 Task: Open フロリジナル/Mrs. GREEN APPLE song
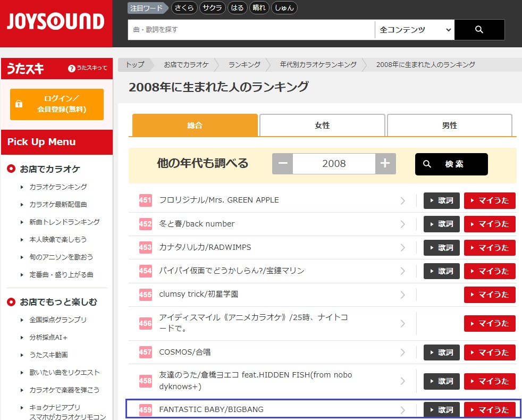(218, 200)
